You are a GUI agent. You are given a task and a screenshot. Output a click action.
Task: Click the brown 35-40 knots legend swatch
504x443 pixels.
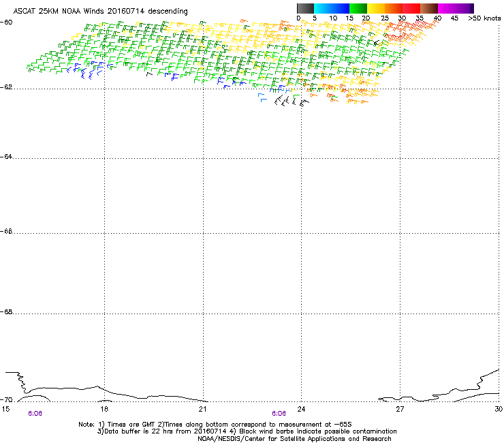[429, 8]
